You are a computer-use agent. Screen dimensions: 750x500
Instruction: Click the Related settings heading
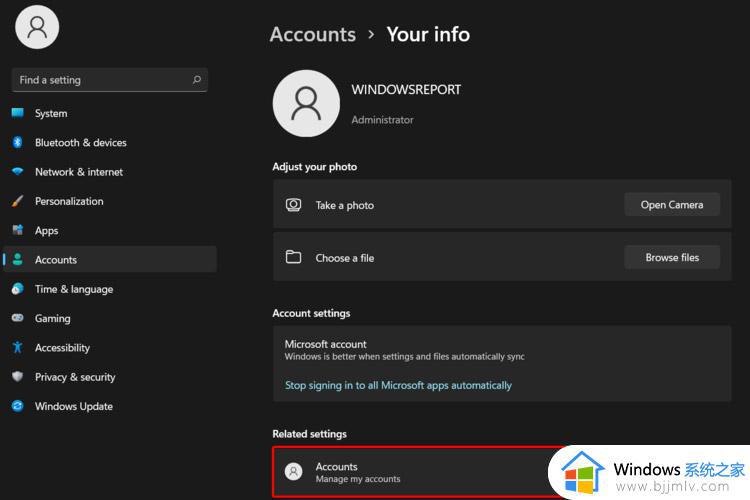(309, 434)
